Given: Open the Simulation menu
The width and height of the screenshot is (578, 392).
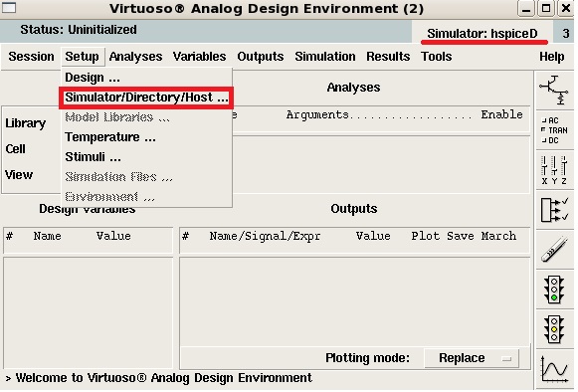Looking at the screenshot, I should (x=325, y=57).
